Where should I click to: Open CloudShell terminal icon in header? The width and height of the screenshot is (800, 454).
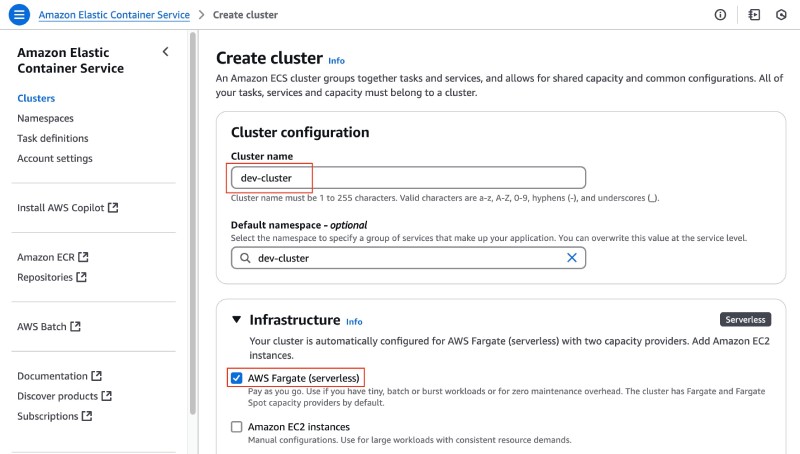click(x=754, y=15)
